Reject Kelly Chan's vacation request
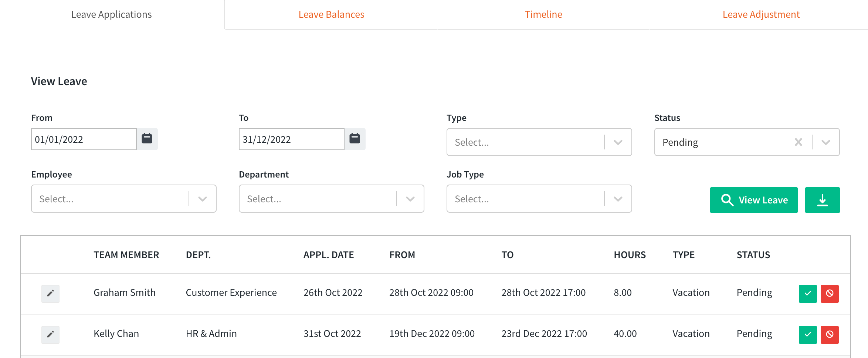This screenshot has height=358, width=868. tap(830, 335)
